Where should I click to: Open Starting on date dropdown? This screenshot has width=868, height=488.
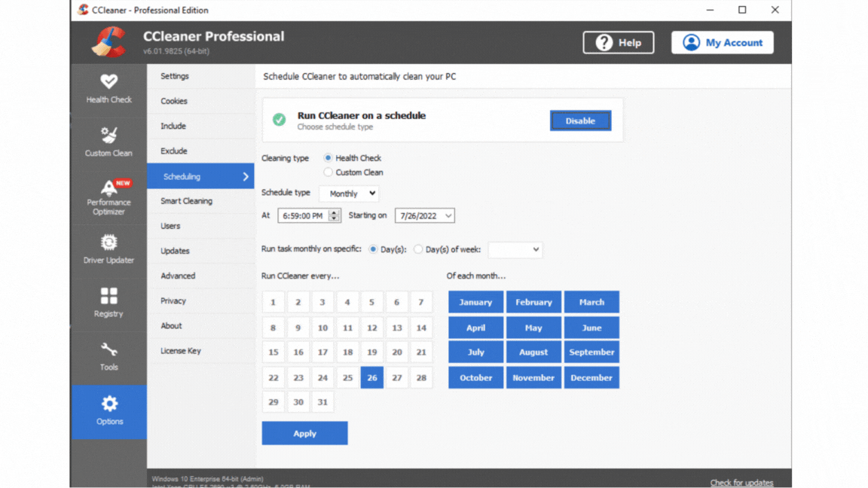point(425,216)
